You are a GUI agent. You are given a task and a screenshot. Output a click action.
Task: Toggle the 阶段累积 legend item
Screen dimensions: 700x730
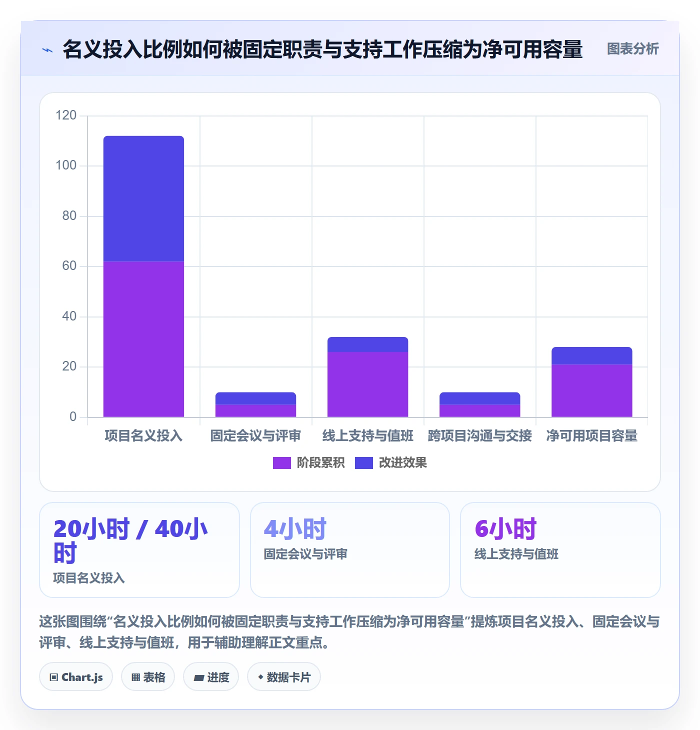(x=308, y=463)
